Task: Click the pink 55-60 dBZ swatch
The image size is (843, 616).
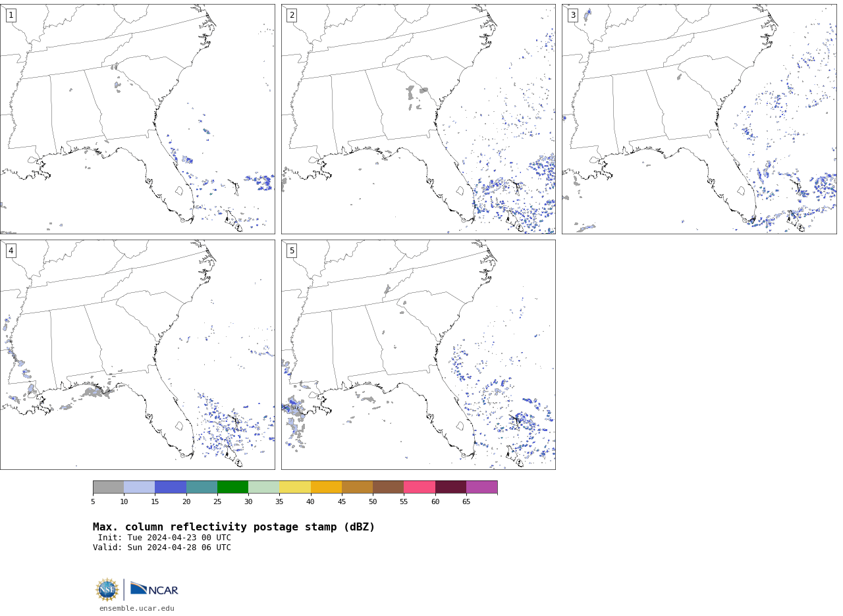Action: (x=420, y=487)
